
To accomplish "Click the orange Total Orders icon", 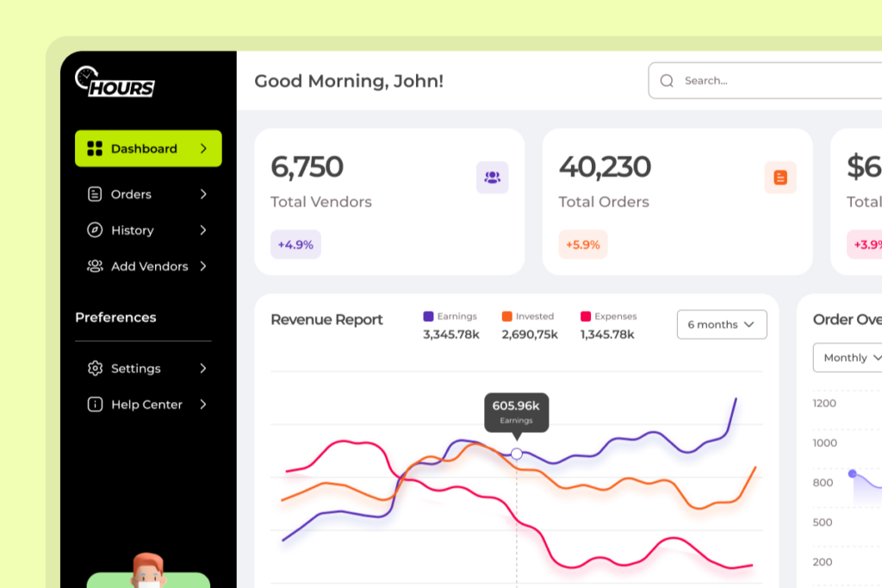I will click(x=780, y=177).
